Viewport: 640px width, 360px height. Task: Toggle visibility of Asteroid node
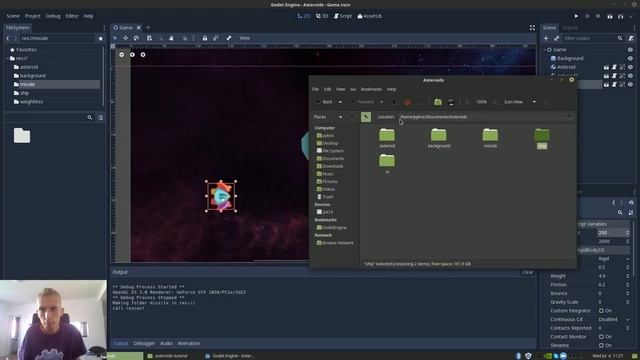pos(630,67)
